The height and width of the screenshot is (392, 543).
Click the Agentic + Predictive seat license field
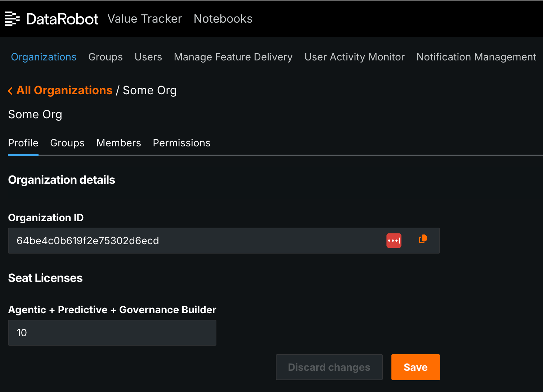coord(112,333)
